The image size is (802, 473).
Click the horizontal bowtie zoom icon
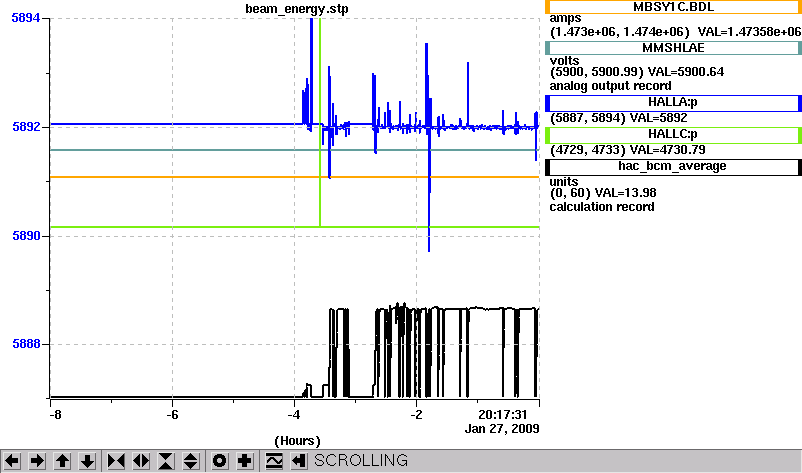[116, 461]
